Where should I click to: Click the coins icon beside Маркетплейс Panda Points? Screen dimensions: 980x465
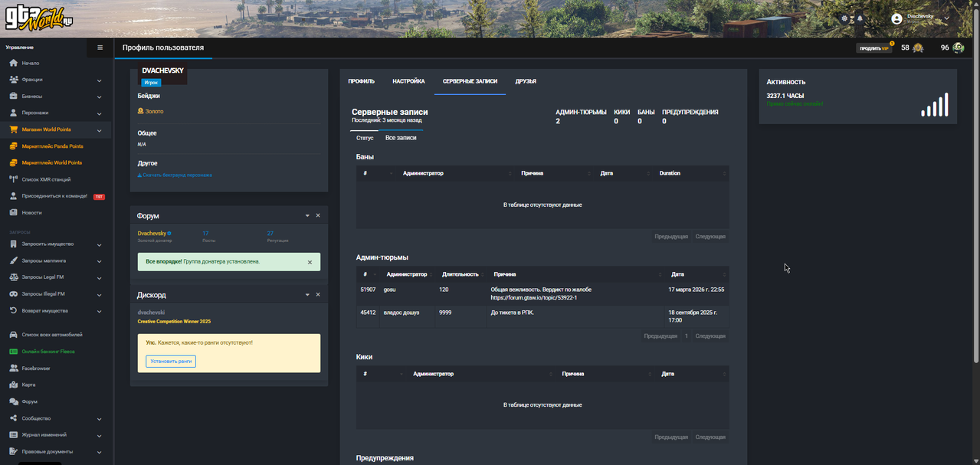[14, 146]
